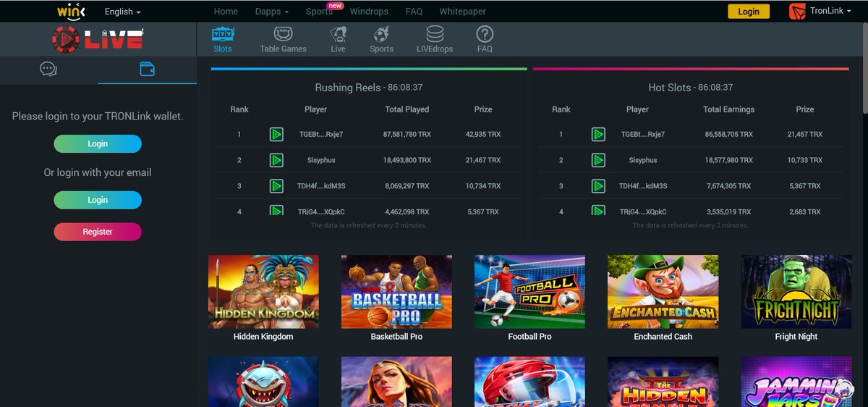Open the Football Pro game thumbnail
Viewport: 868px width, 407px height.
point(529,291)
